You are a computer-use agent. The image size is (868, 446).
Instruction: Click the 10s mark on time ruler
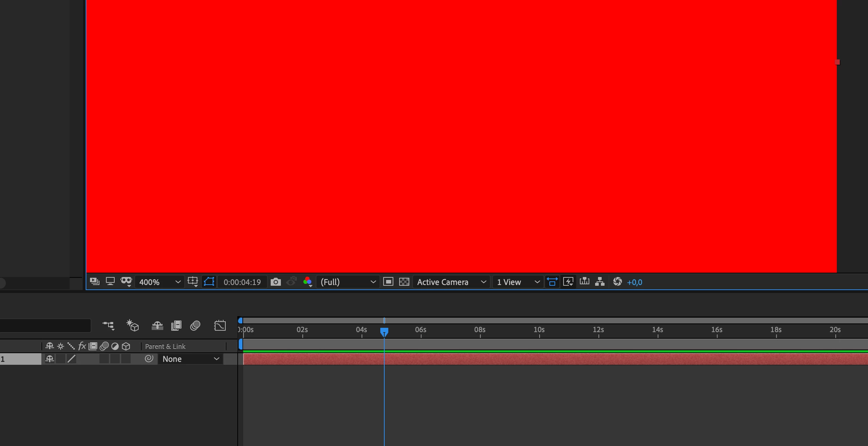(539, 330)
